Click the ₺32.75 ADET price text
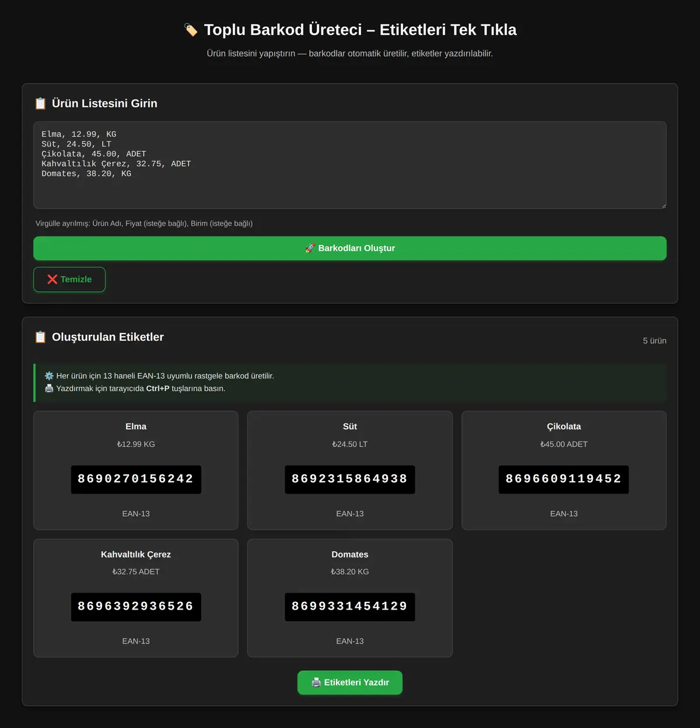Viewport: 700px width, 728px height. point(136,572)
